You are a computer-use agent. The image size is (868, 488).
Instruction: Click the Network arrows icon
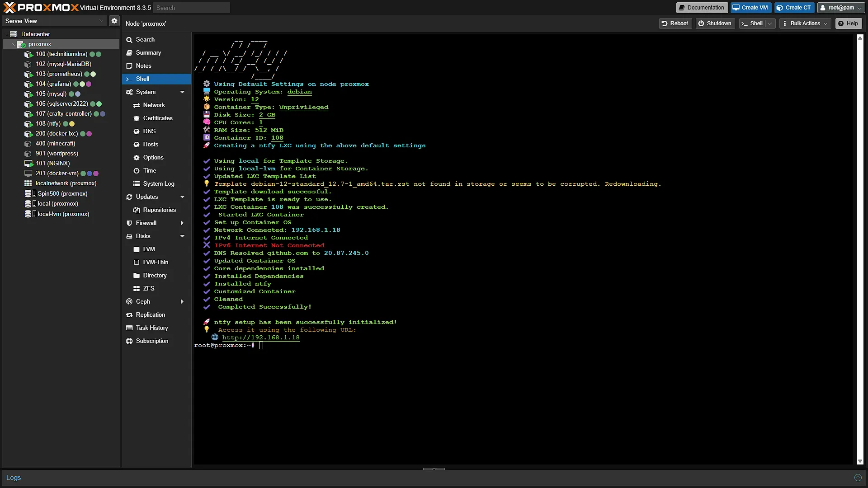coord(137,105)
